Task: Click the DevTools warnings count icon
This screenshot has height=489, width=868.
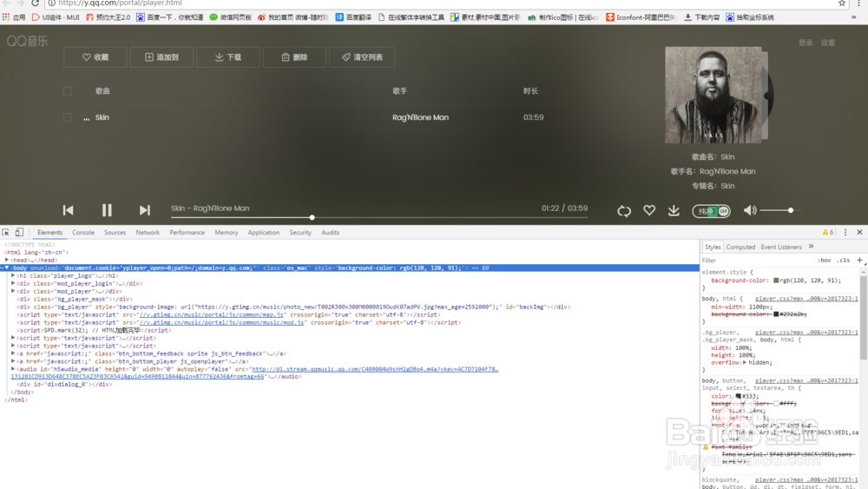Action: click(x=827, y=233)
